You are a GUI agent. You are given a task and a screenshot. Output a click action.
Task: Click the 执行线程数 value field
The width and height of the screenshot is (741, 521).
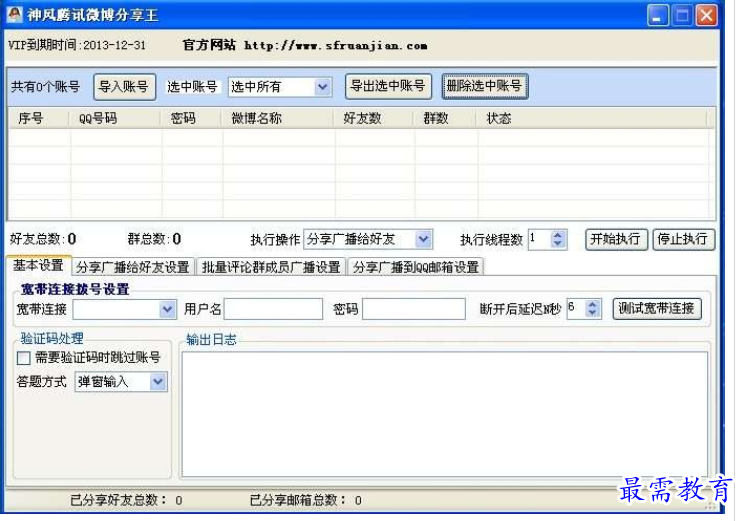click(x=539, y=239)
